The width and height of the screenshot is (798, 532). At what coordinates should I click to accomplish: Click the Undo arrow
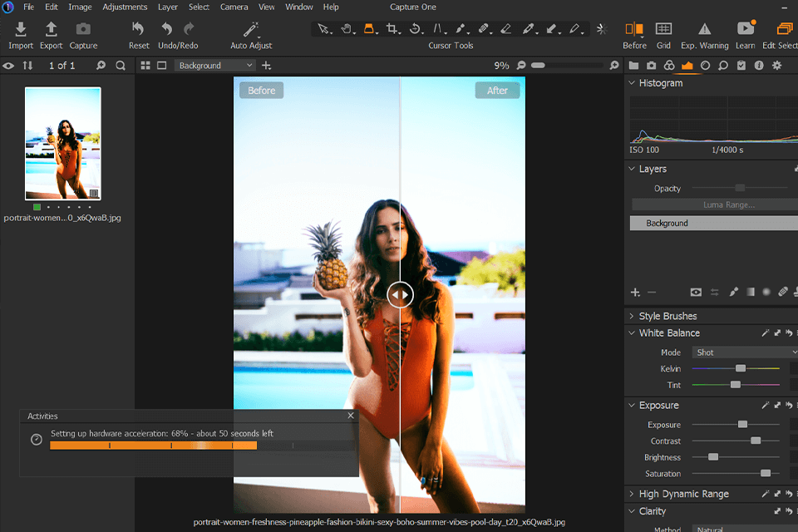(x=167, y=28)
